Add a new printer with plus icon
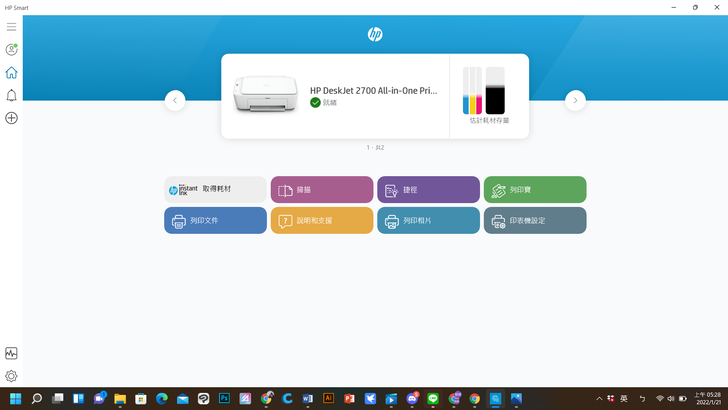Image resolution: width=728 pixels, height=410 pixels. point(12,118)
